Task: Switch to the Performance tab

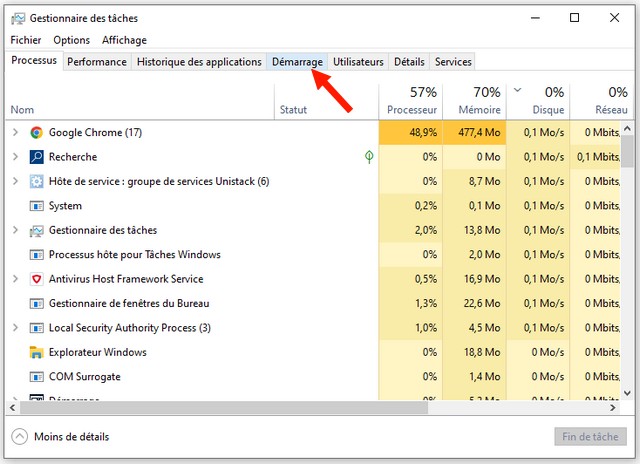Action: pos(97,62)
